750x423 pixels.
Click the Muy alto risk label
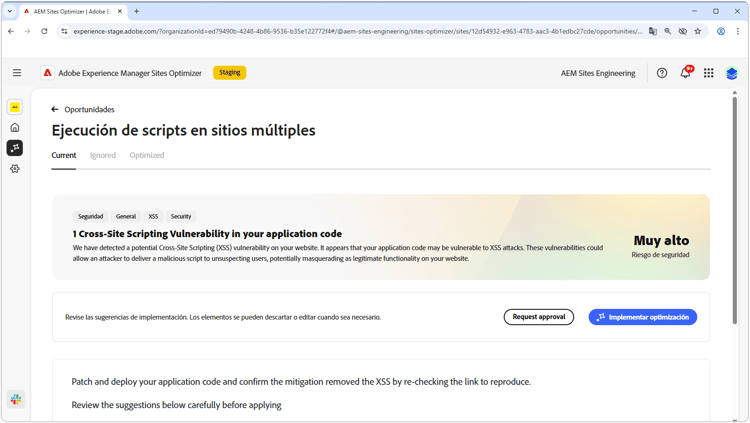click(661, 240)
